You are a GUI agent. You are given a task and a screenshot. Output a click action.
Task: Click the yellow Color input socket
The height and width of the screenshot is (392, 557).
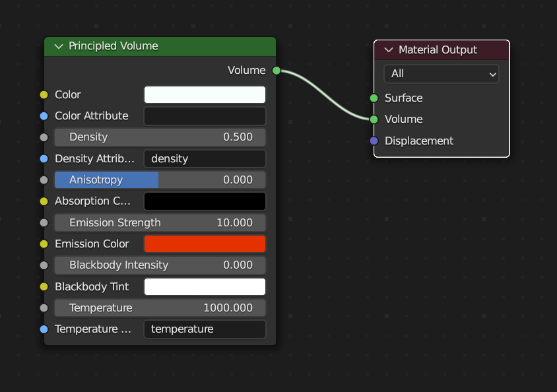pyautogui.click(x=44, y=95)
